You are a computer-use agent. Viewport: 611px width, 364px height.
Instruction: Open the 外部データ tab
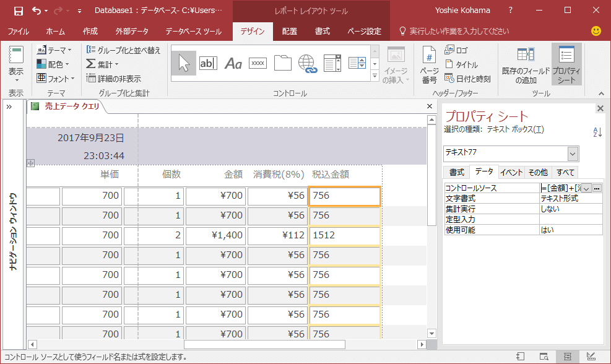(x=132, y=31)
